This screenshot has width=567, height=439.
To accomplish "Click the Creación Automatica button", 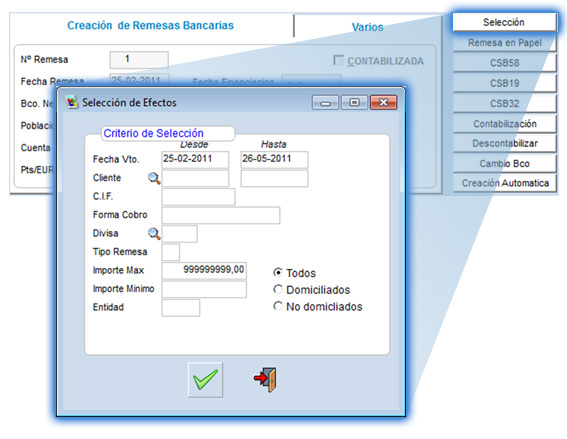I will (x=504, y=183).
